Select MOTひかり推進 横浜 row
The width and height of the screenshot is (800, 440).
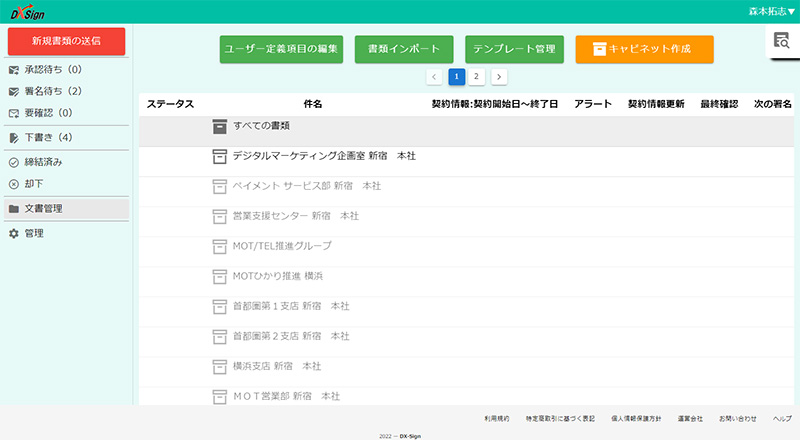(466, 282)
